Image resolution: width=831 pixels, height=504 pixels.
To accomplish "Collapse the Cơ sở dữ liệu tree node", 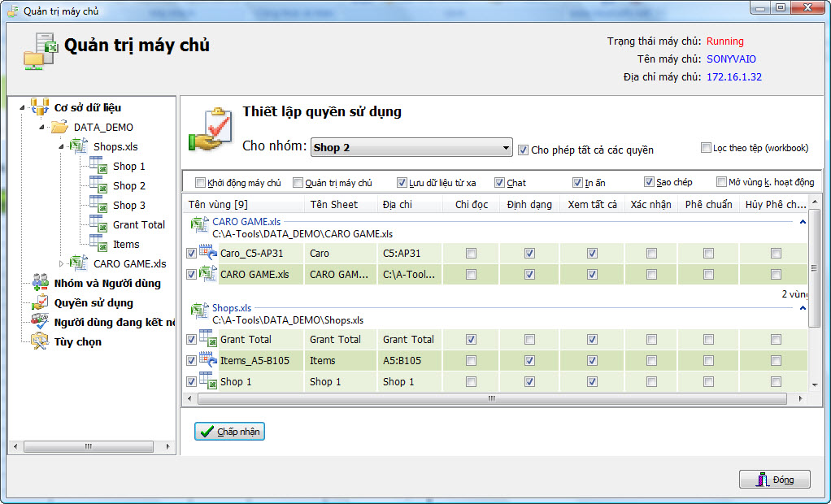I will click(x=22, y=107).
